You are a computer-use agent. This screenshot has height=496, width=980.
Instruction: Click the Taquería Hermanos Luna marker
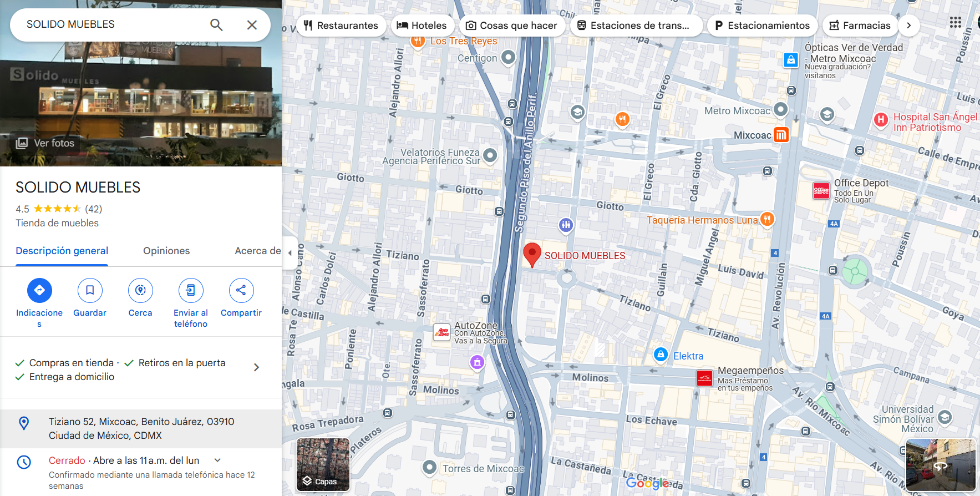[767, 219]
